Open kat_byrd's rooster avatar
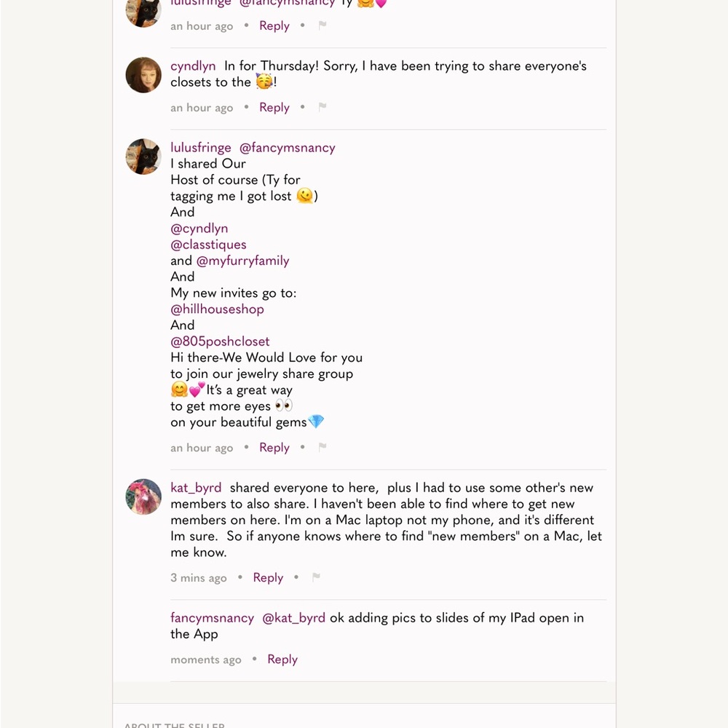This screenshot has width=728, height=728. coord(143,496)
